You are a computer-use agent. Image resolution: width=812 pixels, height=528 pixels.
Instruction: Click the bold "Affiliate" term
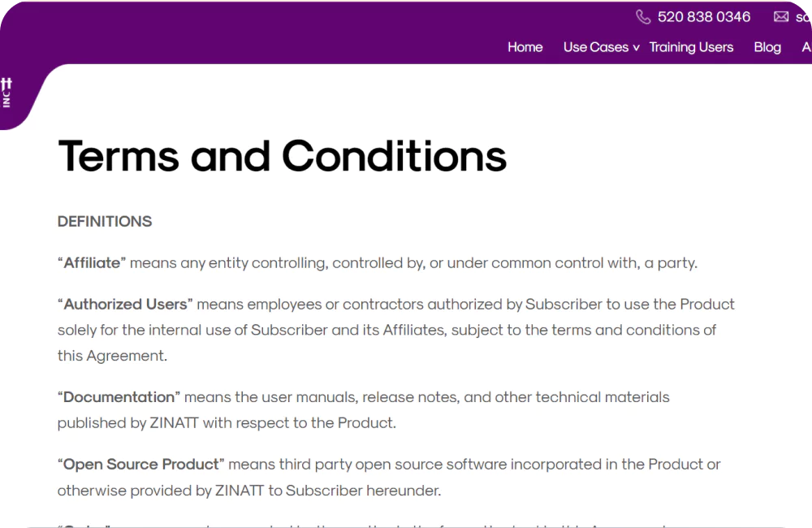[92, 262]
